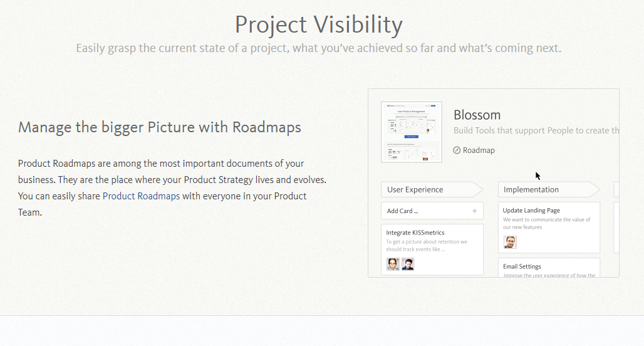Click avatar on Update Landing Page card
Screen dimensions: 644x346
pos(510,242)
